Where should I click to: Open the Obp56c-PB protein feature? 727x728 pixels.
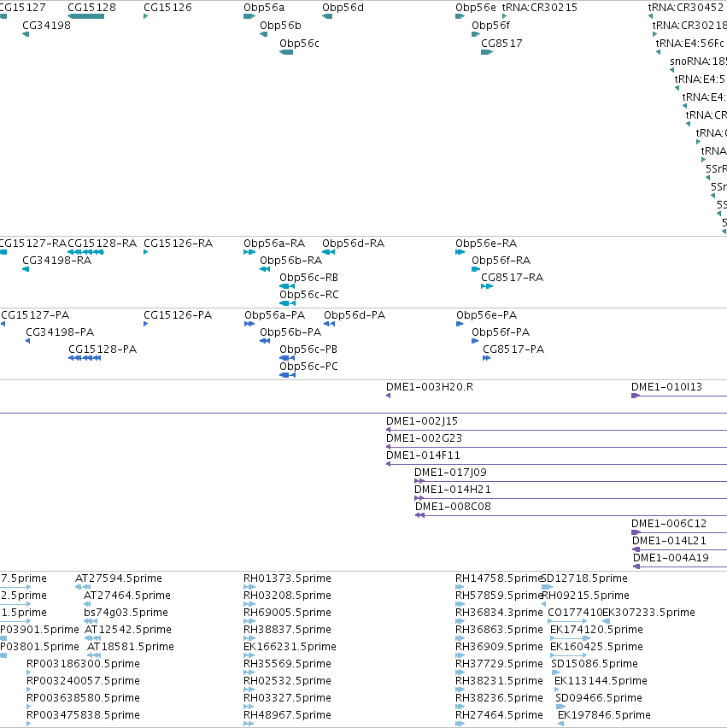(287, 358)
